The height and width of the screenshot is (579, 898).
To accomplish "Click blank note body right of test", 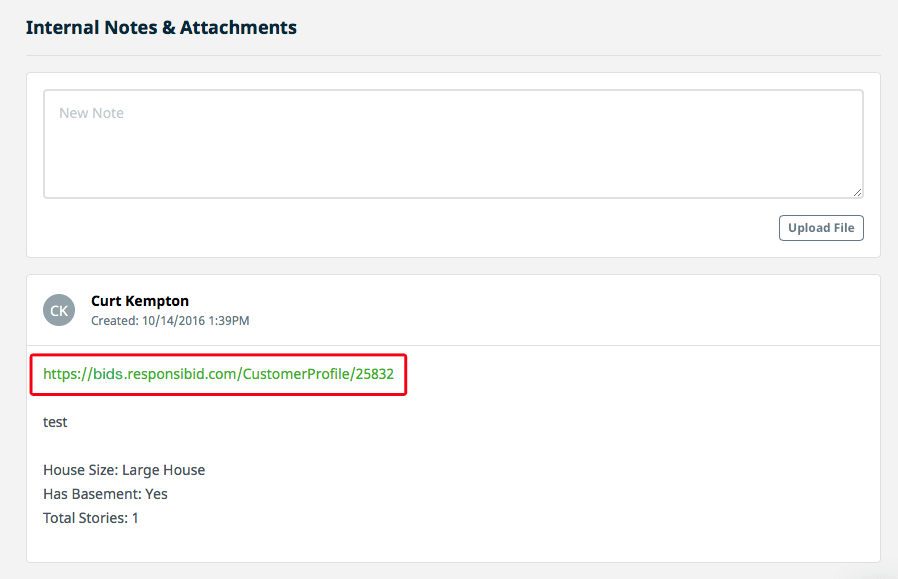I will (458, 422).
